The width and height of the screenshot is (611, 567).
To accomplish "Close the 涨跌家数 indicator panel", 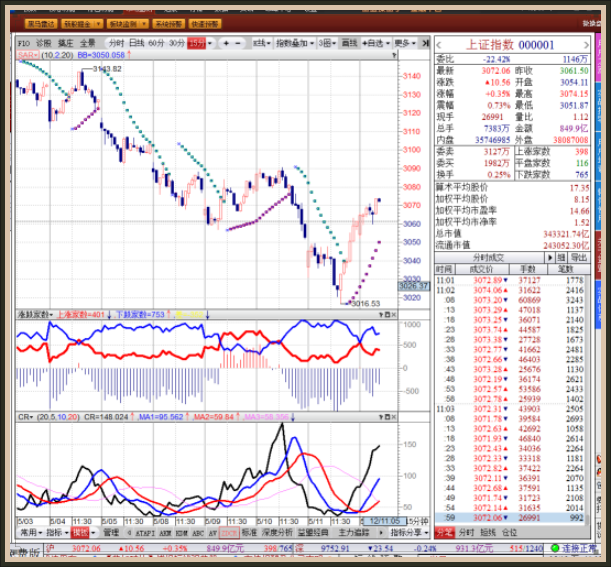I will [x=394, y=314].
